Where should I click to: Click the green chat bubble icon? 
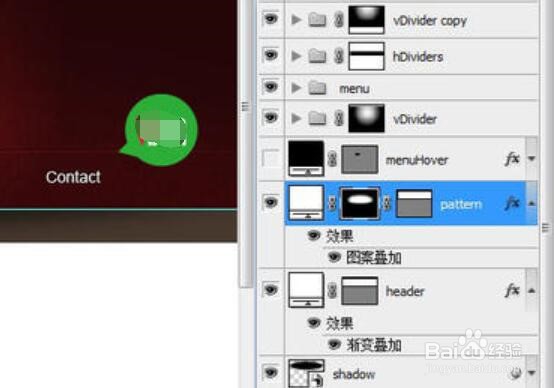[x=159, y=130]
